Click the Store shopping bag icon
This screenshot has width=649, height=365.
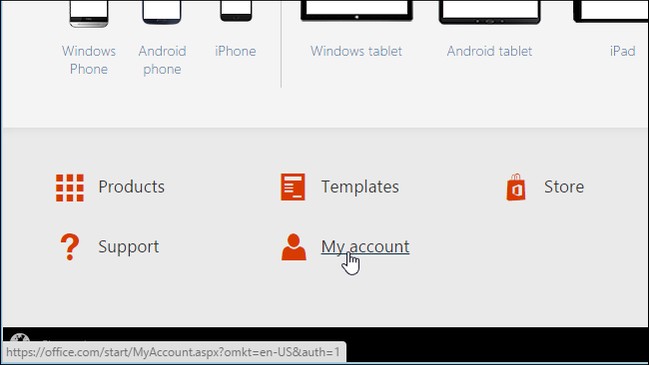click(516, 187)
